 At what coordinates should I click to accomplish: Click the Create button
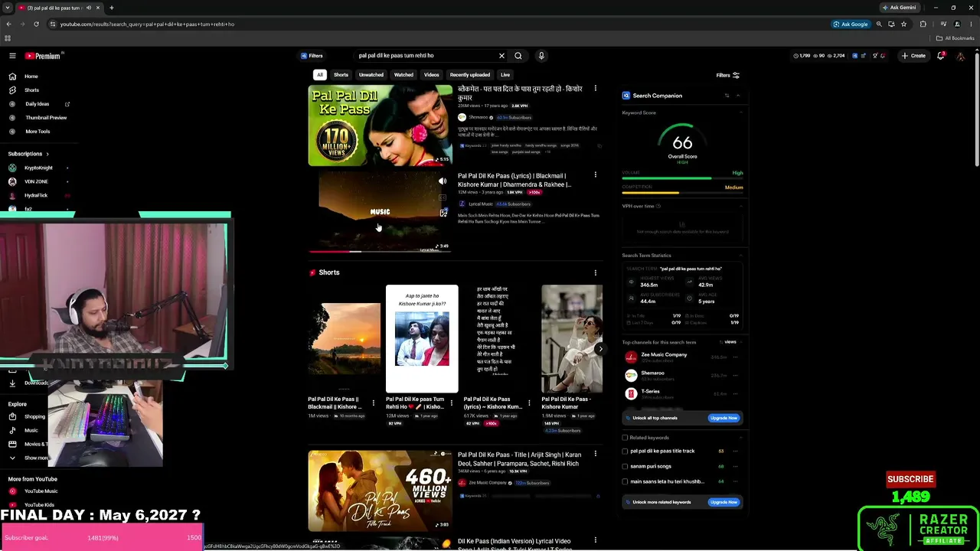click(x=913, y=56)
